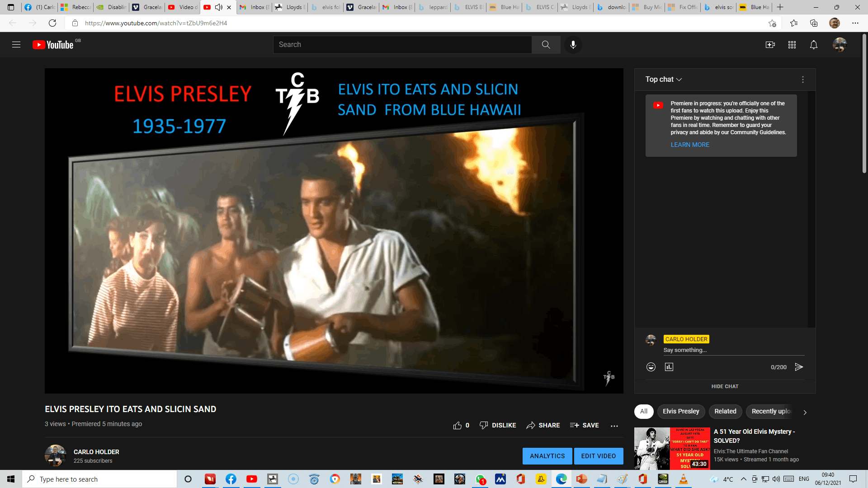Open YouTube apps grid icon
This screenshot has width=868, height=488.
click(x=792, y=45)
